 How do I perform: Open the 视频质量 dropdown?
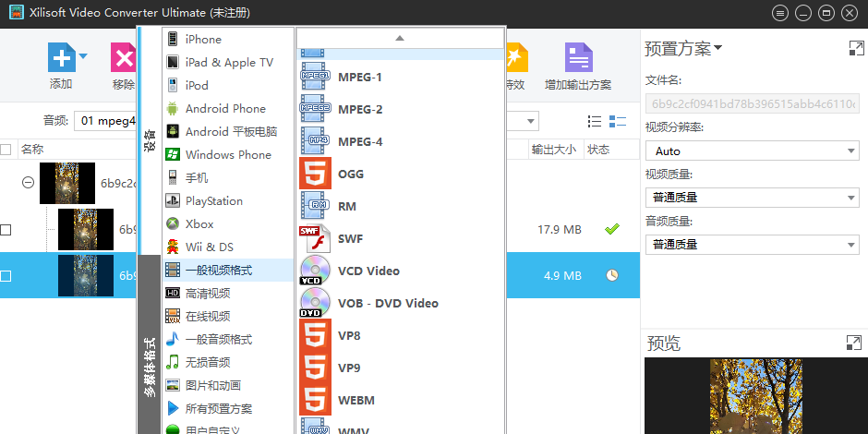coord(753,197)
